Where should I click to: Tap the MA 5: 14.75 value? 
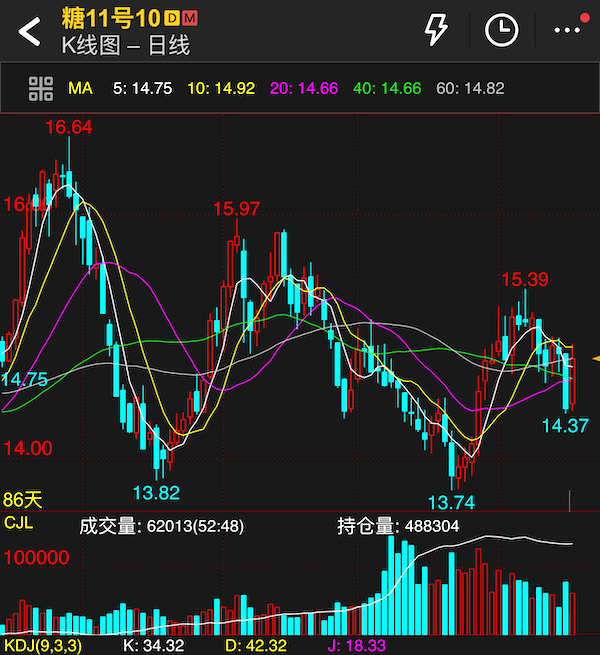142,89
